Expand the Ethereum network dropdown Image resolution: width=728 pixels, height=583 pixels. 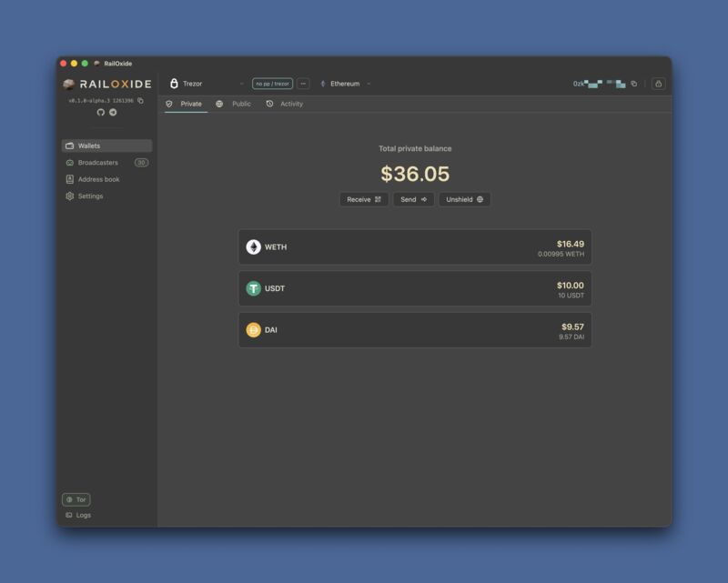tap(346, 84)
